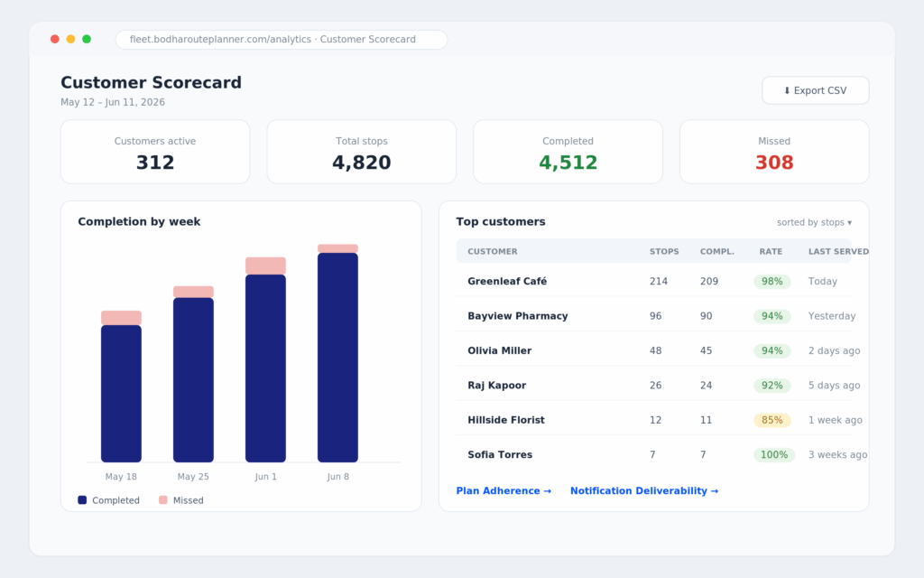Click the 'Today' last served cell

(x=823, y=282)
